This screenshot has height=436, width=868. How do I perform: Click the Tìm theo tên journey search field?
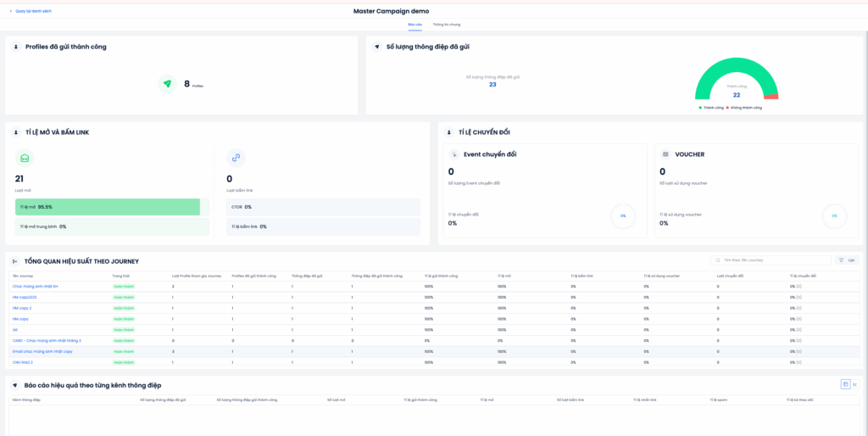771,260
